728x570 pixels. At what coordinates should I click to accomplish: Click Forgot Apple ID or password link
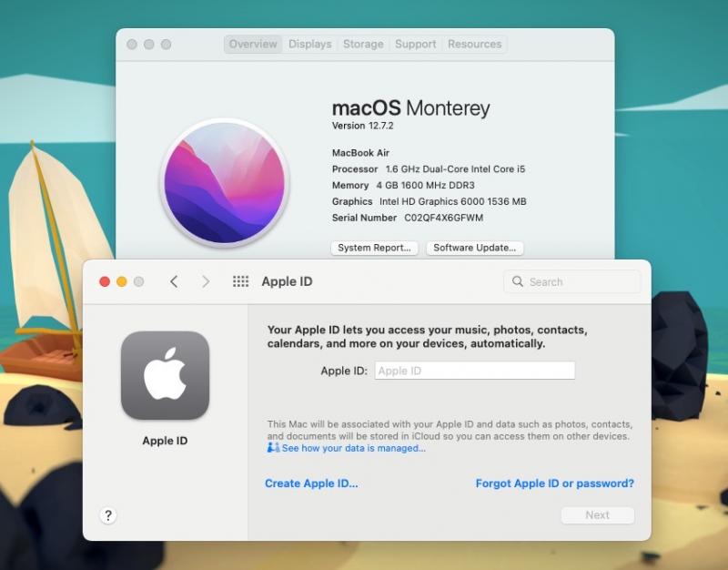click(x=555, y=483)
